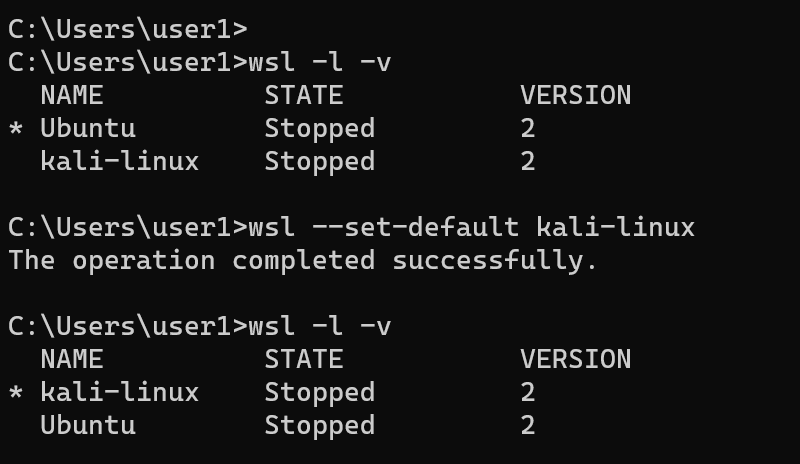Viewport: 800px width, 464px height.
Task: Click Stopped state of Ubuntu in first table
Action: 320,129
